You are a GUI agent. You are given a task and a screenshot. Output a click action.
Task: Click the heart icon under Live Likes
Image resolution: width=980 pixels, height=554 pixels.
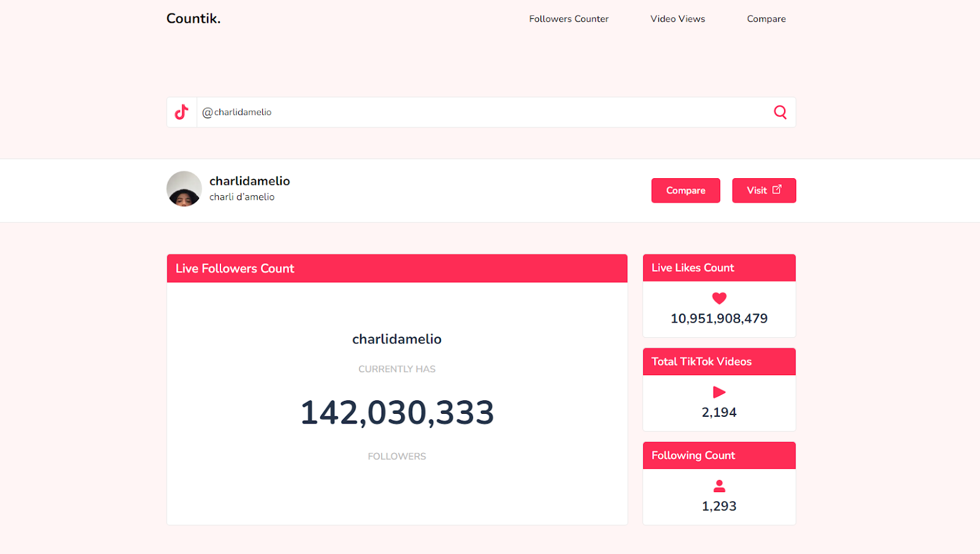(x=720, y=298)
